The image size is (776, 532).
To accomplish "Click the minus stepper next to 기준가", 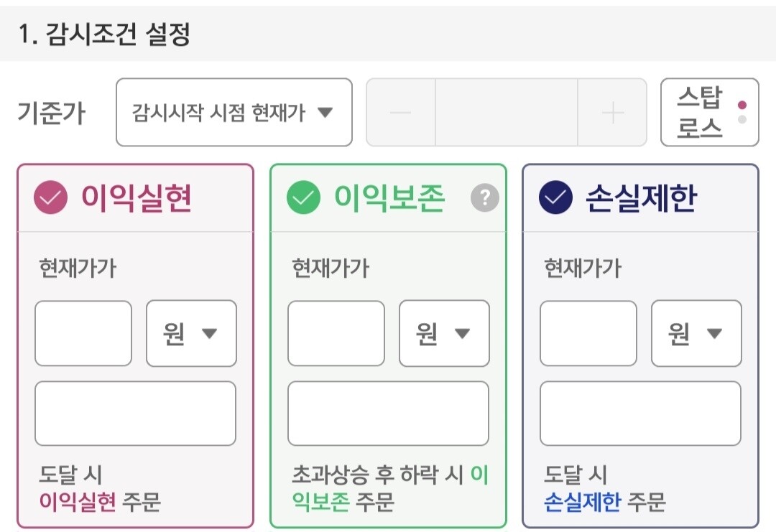I will pyautogui.click(x=402, y=113).
